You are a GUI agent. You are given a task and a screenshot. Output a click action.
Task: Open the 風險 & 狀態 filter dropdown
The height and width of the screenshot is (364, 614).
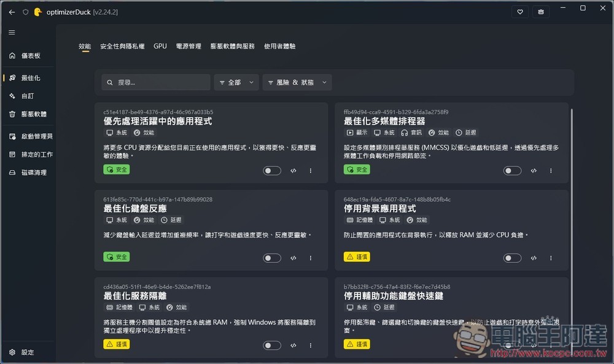297,83
